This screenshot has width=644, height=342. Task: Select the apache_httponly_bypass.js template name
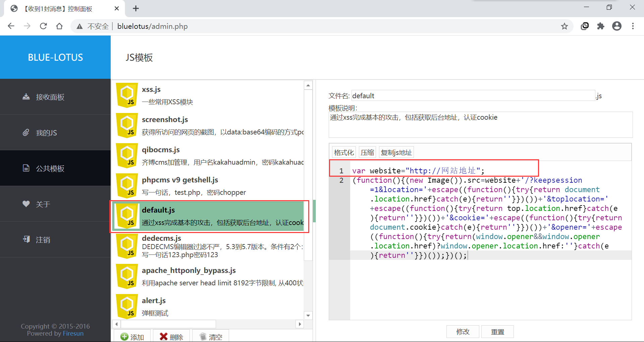point(189,270)
